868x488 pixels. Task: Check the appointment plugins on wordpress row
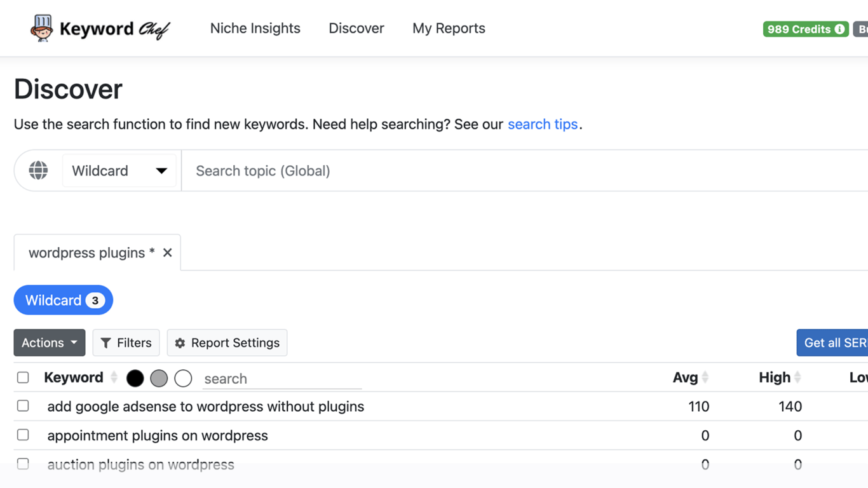point(23,435)
